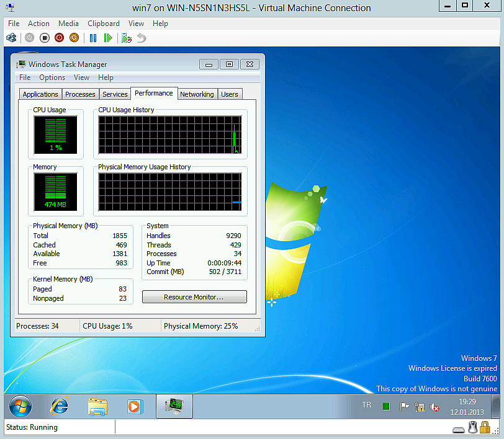Image resolution: width=504 pixels, height=439 pixels.
Task: Open Windows Media Player from the taskbar
Action: click(135, 406)
